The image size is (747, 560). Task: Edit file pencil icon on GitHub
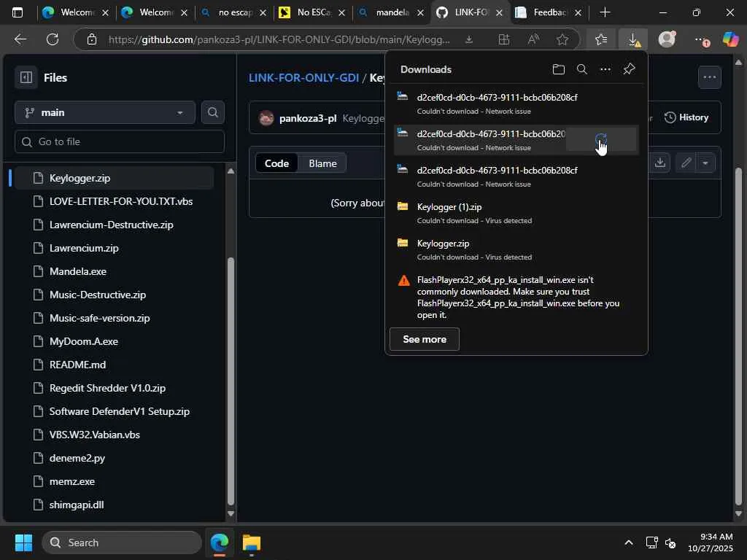(686, 163)
